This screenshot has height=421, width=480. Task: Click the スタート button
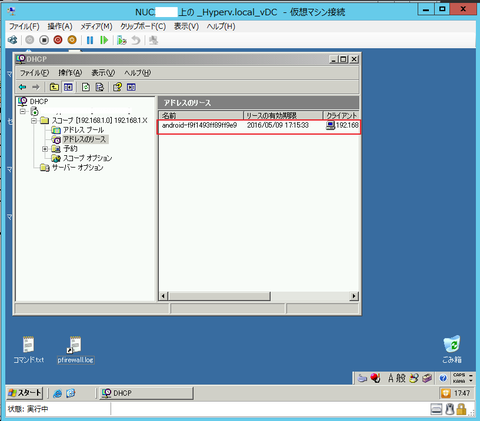25,393
